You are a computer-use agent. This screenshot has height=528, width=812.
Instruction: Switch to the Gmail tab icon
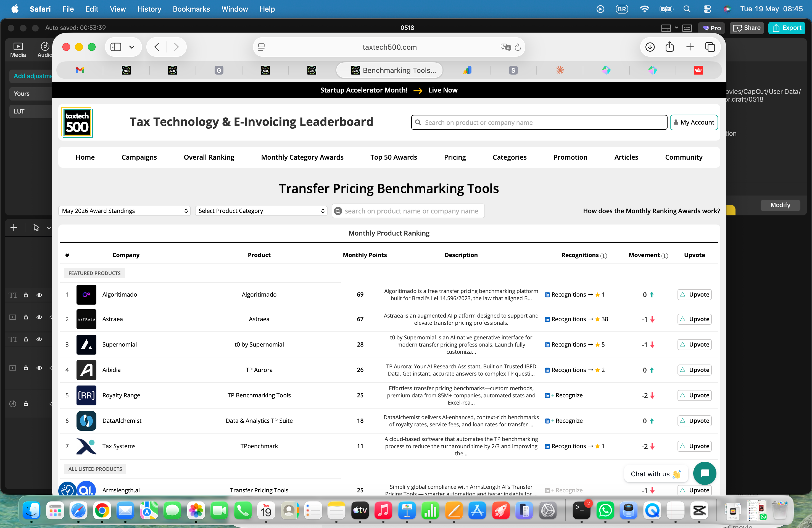tap(80, 70)
